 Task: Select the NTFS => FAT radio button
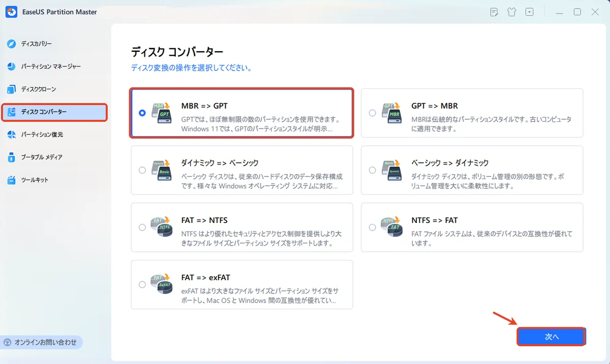[x=373, y=227]
